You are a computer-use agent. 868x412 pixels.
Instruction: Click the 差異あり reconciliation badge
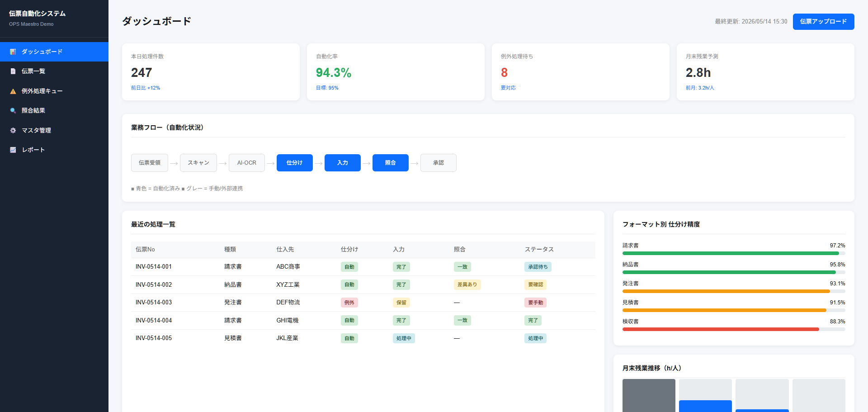coord(467,284)
